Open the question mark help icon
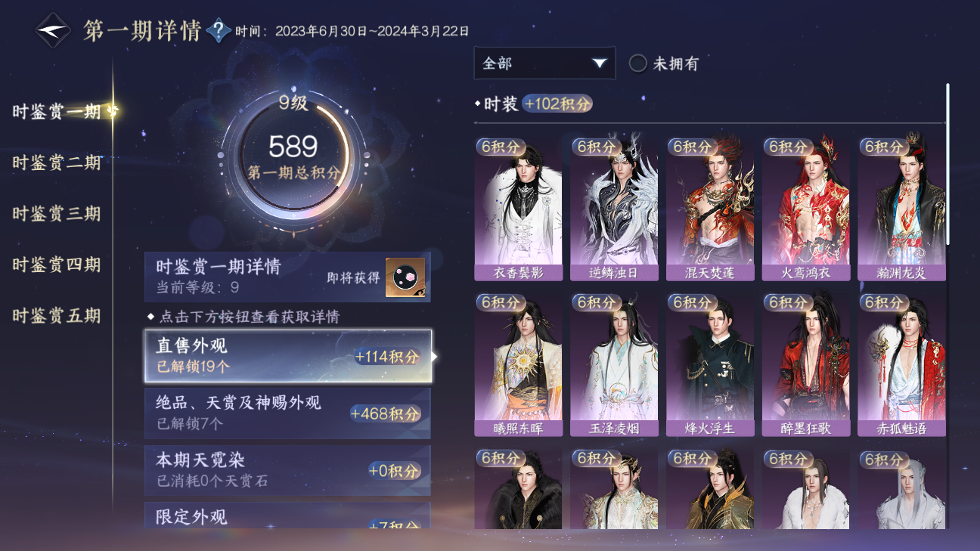980x551 pixels. (219, 31)
